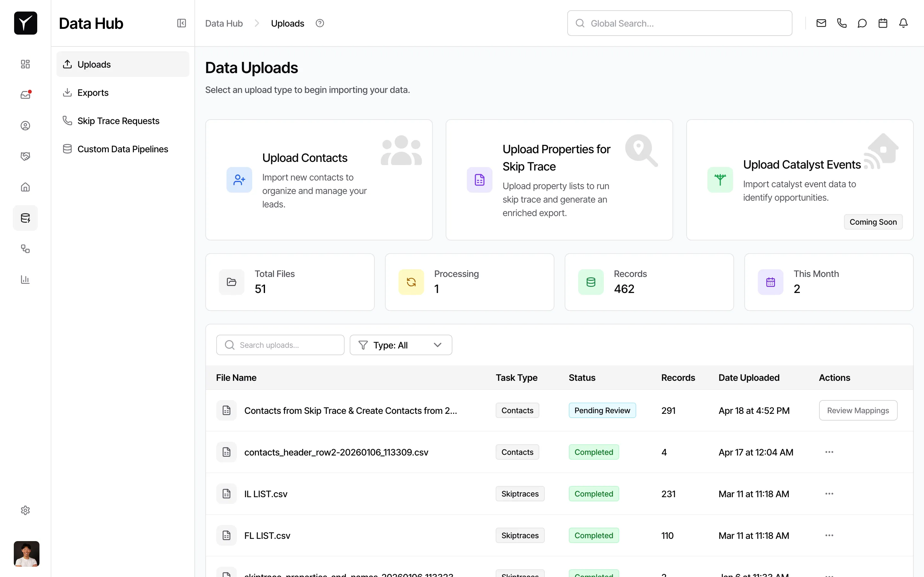Open the deals handshake icon
Screen dimensions: 924x577
click(x=25, y=156)
